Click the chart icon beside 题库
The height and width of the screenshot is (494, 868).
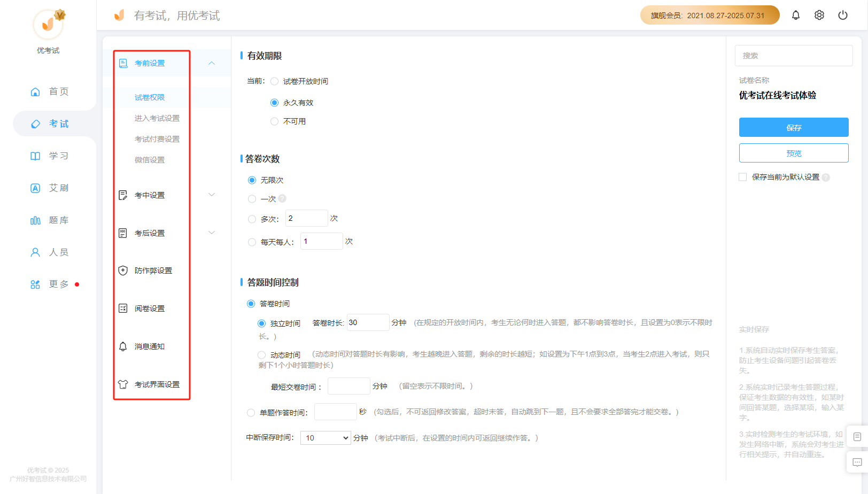(35, 220)
